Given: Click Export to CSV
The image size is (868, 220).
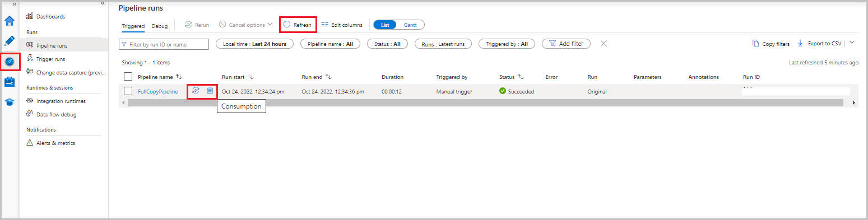Looking at the screenshot, I should [x=819, y=44].
